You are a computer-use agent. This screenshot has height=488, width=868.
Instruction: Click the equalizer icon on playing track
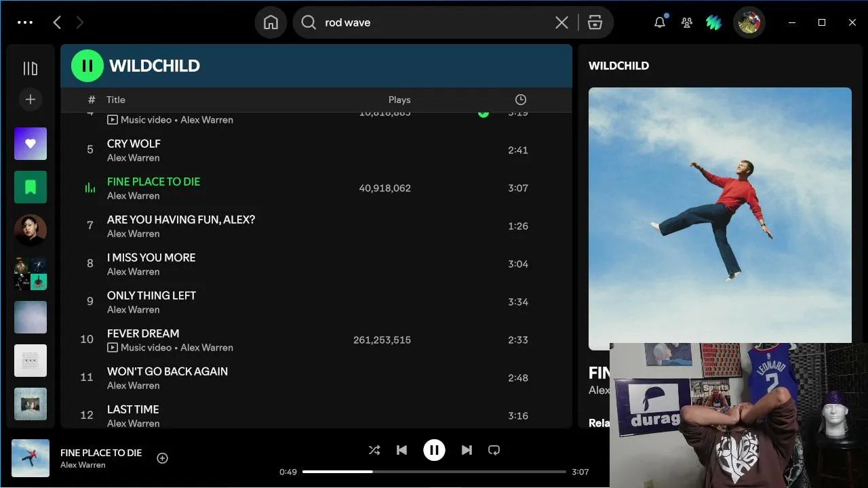point(90,188)
